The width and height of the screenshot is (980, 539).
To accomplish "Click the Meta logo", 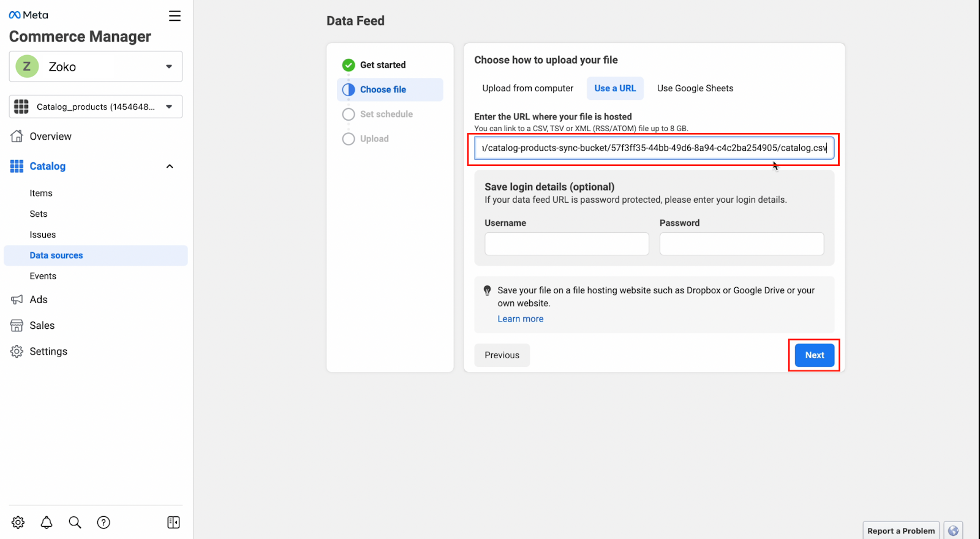I will tap(29, 15).
